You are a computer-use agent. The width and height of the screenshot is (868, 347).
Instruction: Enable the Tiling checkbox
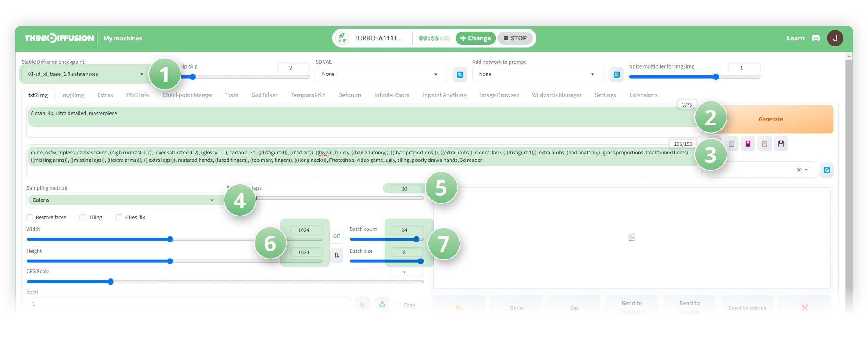[83, 217]
